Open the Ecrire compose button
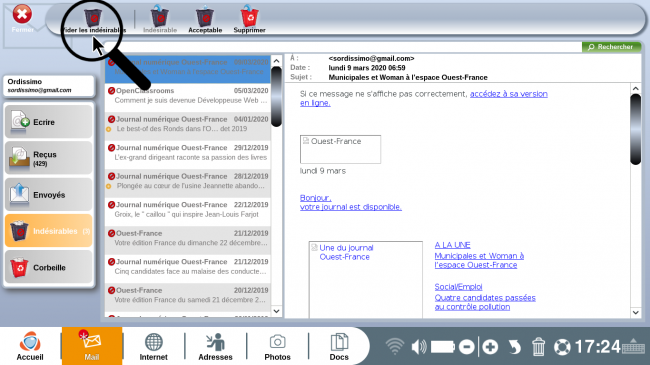The height and width of the screenshot is (365, 650). click(x=49, y=122)
